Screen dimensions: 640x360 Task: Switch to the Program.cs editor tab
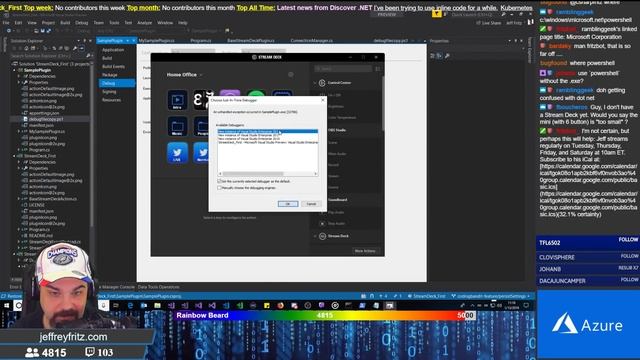pos(201,41)
